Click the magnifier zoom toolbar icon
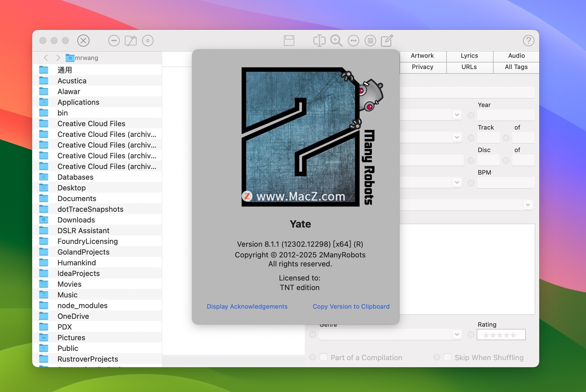Viewport: 586px width, 392px height. coord(336,41)
